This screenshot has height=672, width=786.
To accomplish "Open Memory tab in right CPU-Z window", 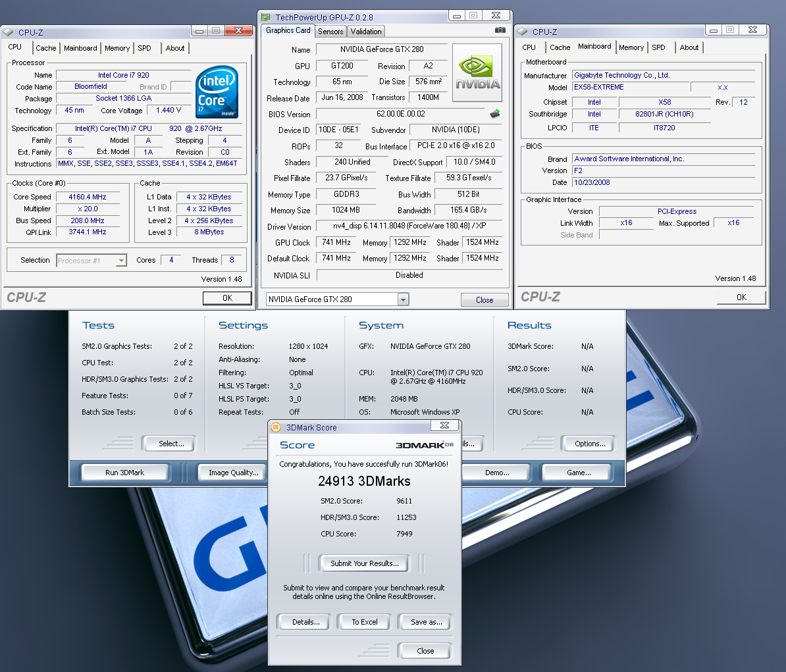I will click(631, 47).
